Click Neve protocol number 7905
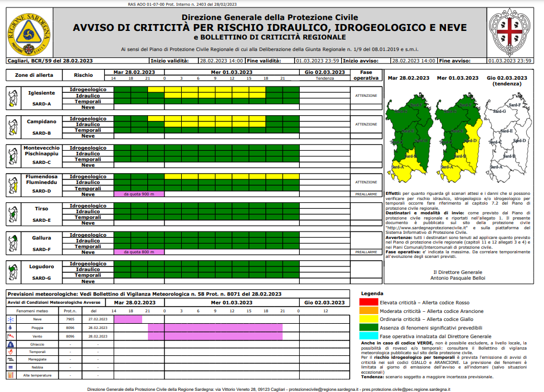Viewport: 544px width, 392px height. click(70, 319)
